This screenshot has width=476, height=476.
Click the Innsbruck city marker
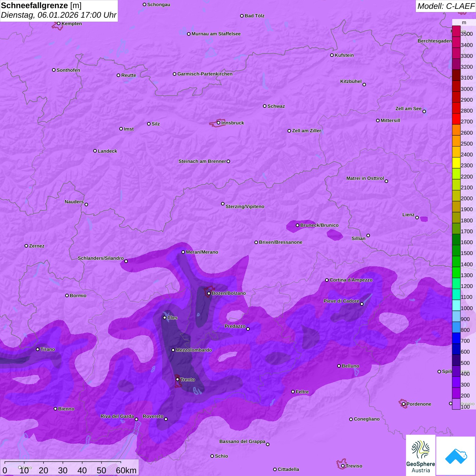coord(219,123)
